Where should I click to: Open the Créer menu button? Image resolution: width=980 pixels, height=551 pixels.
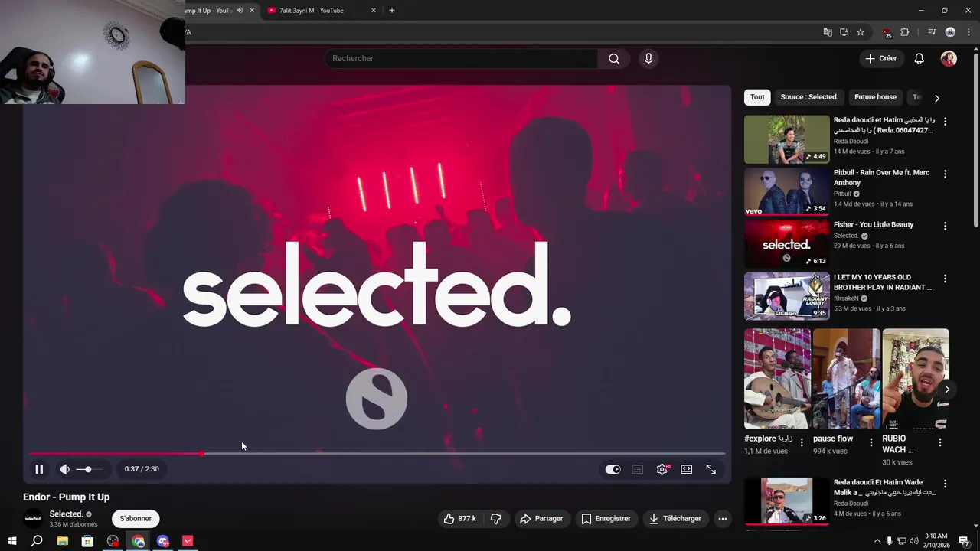coord(880,58)
